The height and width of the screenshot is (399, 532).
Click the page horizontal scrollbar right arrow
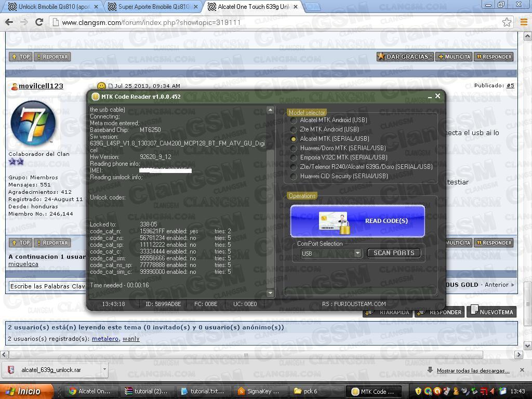coord(518,355)
